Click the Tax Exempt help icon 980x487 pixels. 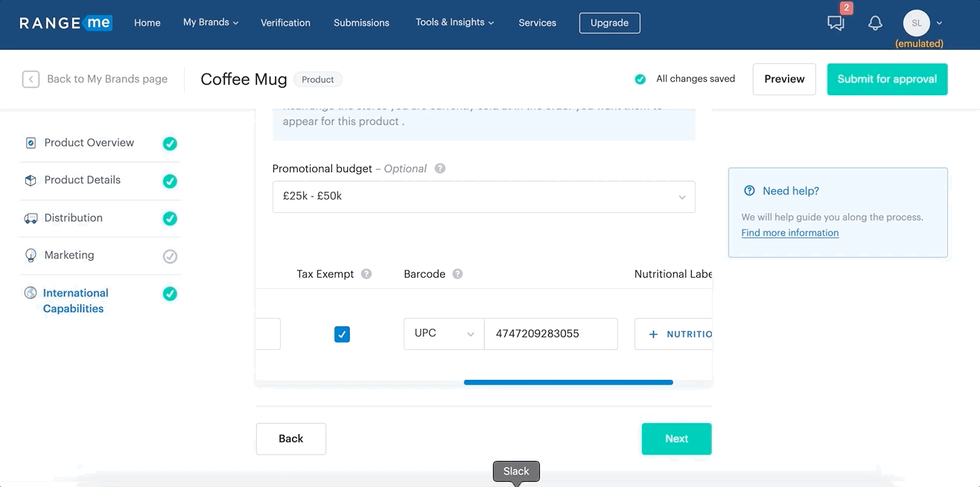(x=366, y=274)
